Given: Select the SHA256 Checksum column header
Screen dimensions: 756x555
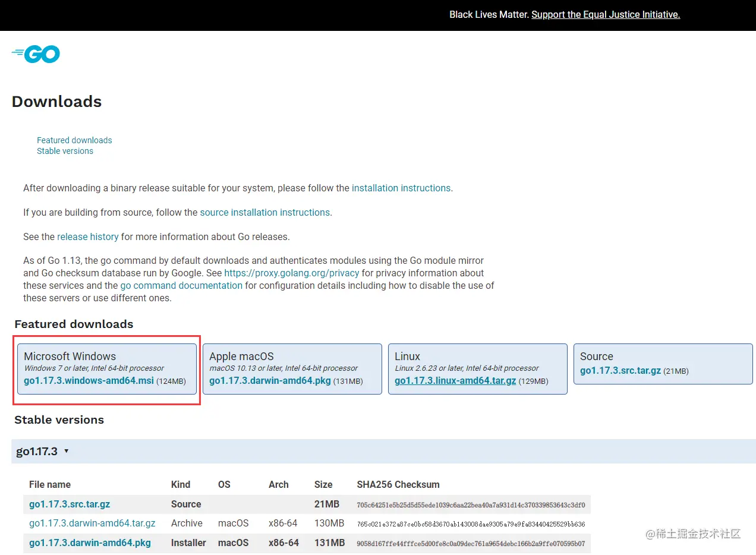Looking at the screenshot, I should click(398, 484).
